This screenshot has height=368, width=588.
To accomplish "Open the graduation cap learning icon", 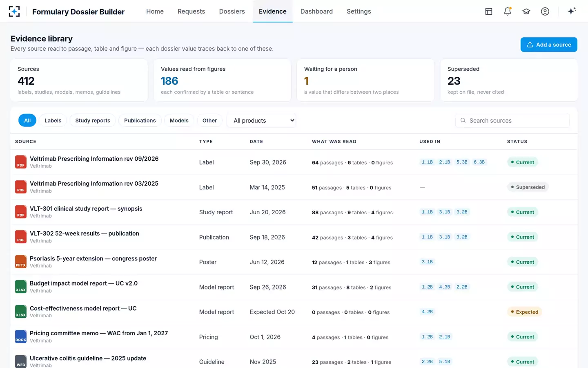I will pyautogui.click(x=526, y=11).
